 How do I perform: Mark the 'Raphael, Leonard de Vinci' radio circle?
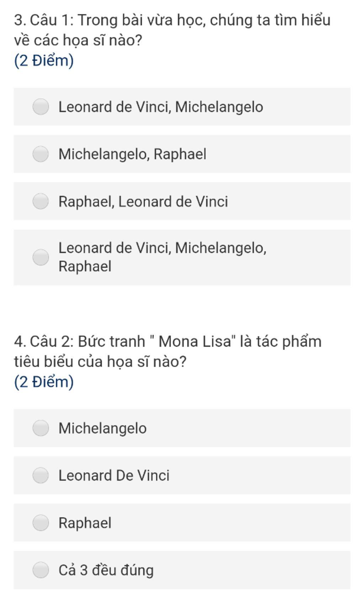coord(41,201)
